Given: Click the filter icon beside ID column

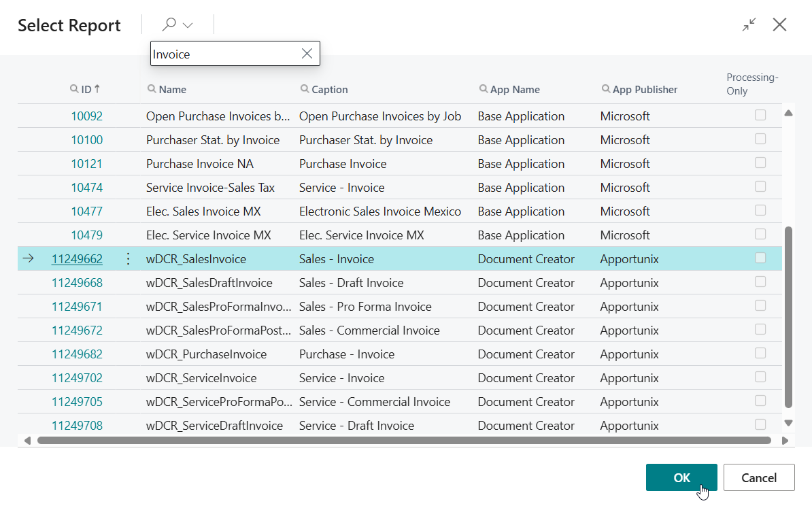Looking at the screenshot, I should [75, 89].
